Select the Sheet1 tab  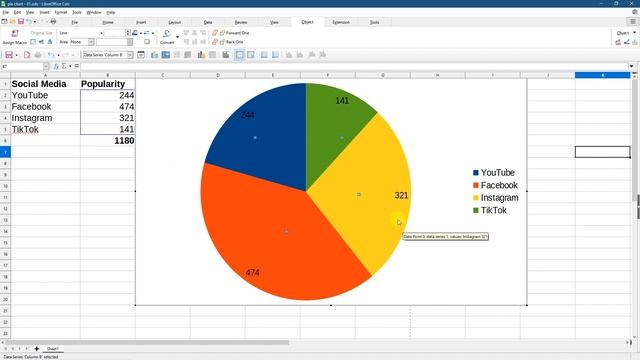[52, 349]
